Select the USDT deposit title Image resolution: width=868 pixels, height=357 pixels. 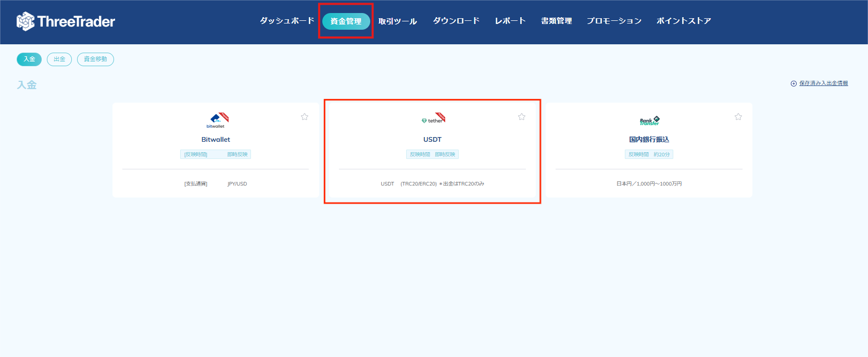[x=432, y=140]
